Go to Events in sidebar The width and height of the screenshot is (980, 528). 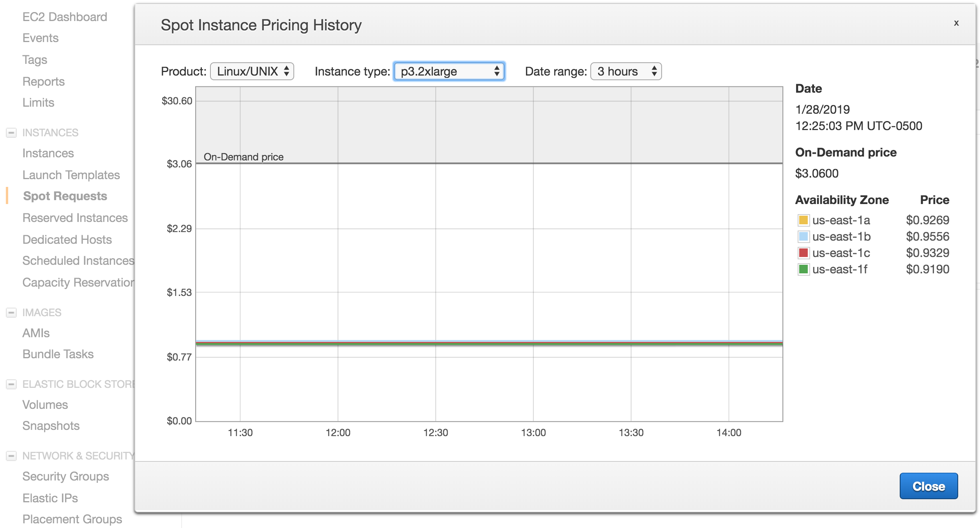[41, 38]
